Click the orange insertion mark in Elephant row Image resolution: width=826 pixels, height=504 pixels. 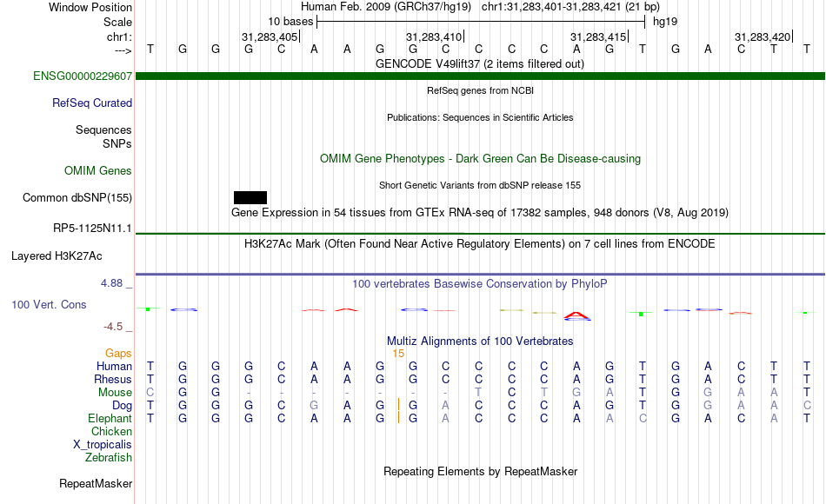click(398, 418)
